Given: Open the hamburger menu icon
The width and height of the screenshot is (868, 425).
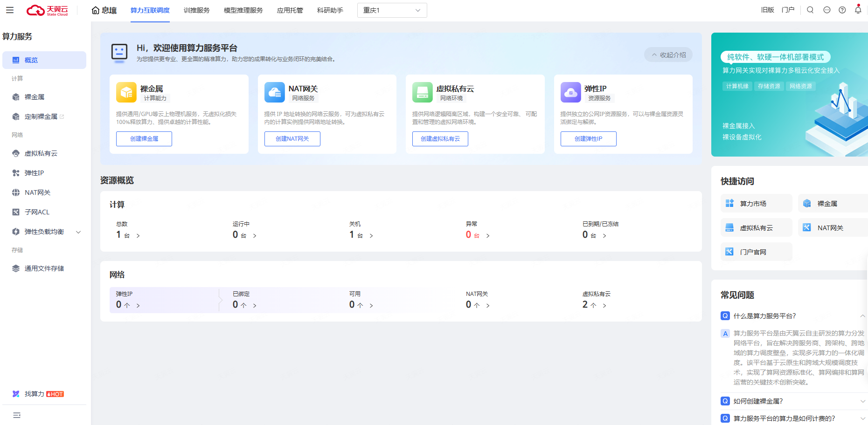Looking at the screenshot, I should click(10, 10).
